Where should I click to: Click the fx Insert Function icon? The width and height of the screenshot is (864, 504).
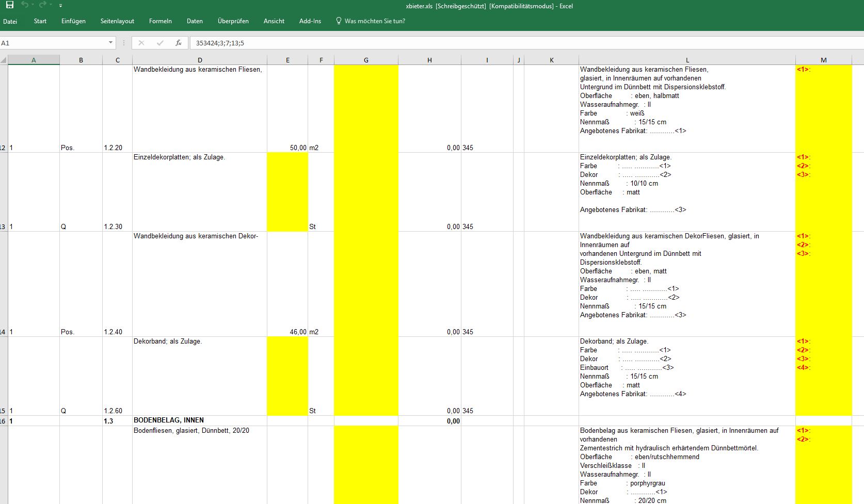[x=179, y=43]
